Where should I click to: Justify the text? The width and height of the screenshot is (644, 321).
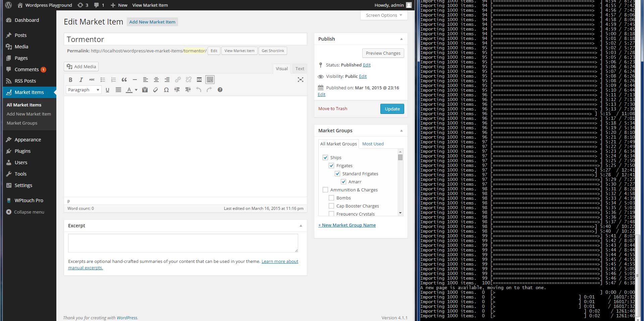(118, 90)
